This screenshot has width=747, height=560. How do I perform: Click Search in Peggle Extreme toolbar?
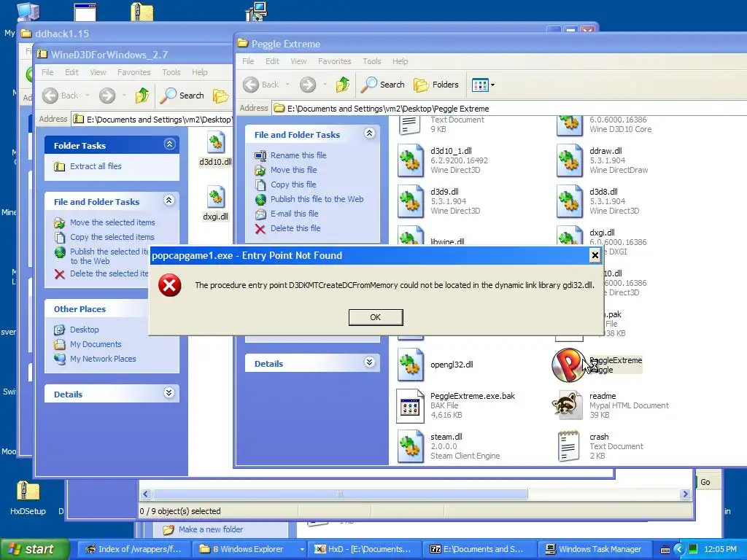tap(382, 85)
